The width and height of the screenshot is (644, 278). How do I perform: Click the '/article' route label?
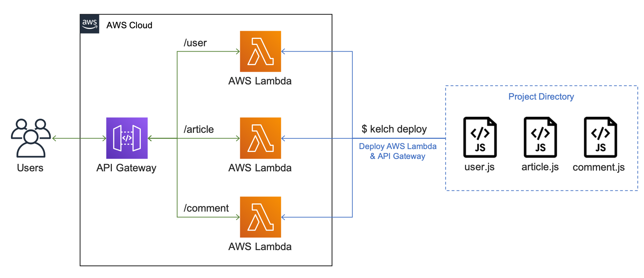tap(199, 130)
